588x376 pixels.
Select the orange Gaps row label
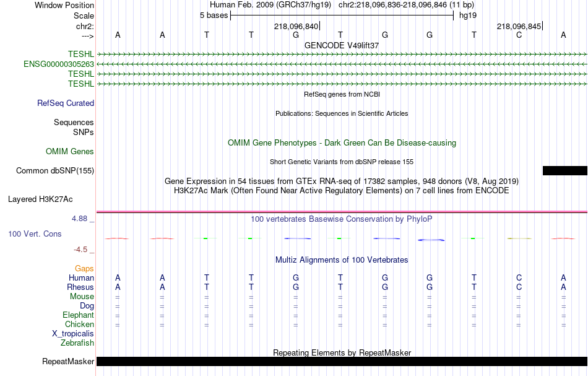tap(84, 269)
